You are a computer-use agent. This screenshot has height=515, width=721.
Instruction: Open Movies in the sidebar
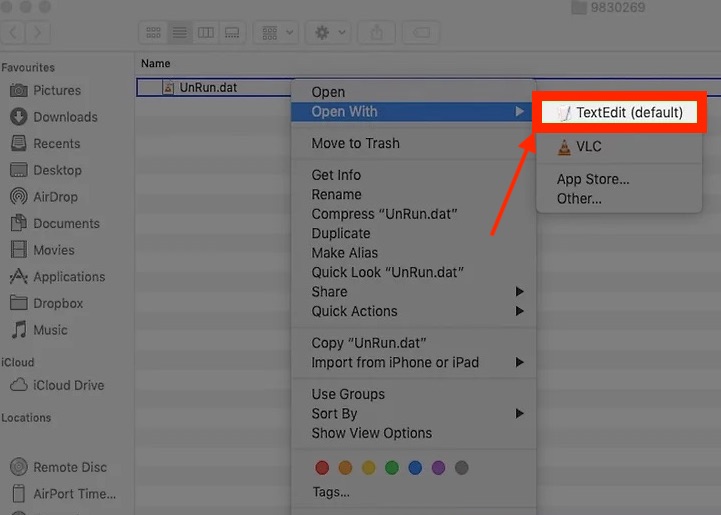coord(42,250)
